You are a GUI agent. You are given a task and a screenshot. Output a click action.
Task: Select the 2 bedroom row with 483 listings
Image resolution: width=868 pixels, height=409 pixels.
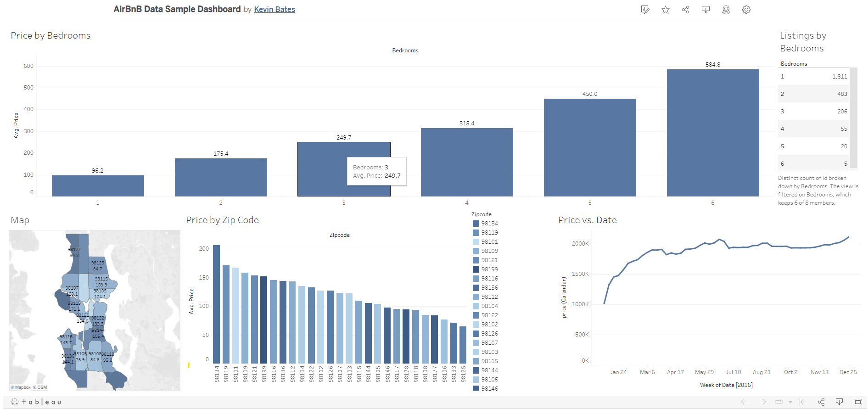(814, 94)
